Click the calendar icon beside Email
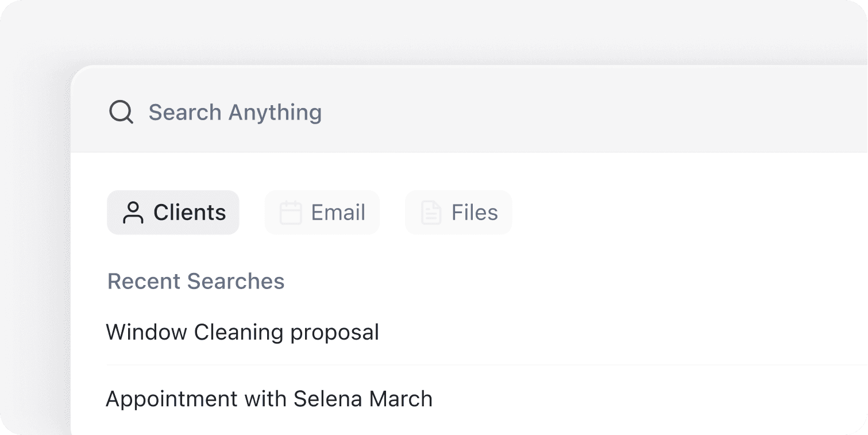Viewport: 868px width, 435px height. (291, 212)
